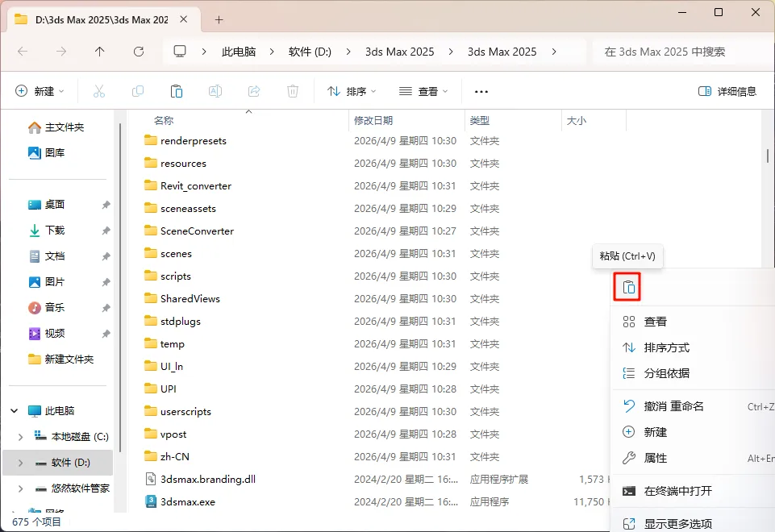This screenshot has height=532, width=775.
Task: Expand 悠然软件管家 in tree
Action: coord(20,488)
